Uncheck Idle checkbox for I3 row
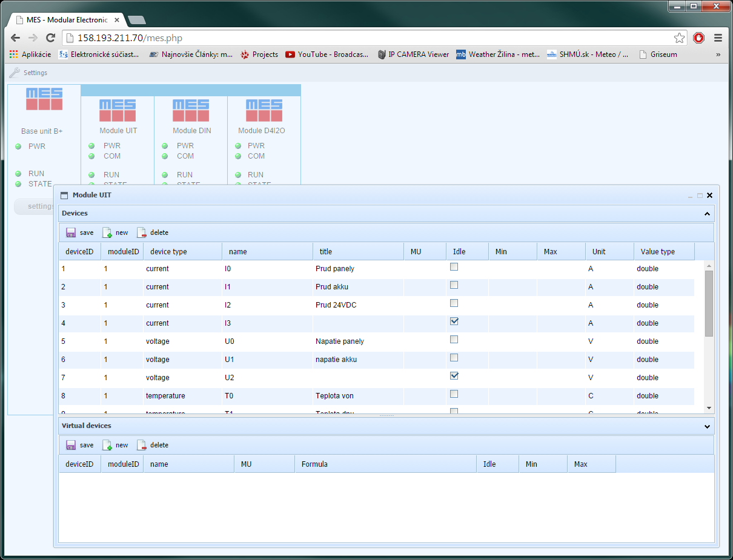The height and width of the screenshot is (560, 733). 454,321
